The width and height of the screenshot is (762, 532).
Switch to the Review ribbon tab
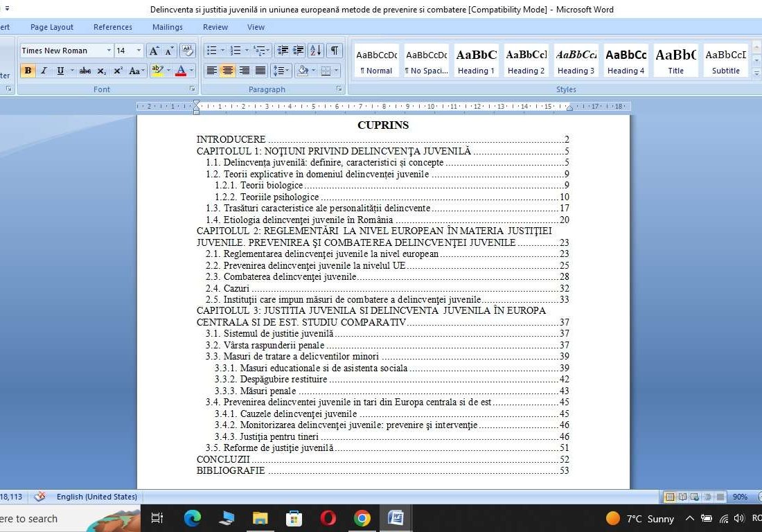tap(215, 27)
